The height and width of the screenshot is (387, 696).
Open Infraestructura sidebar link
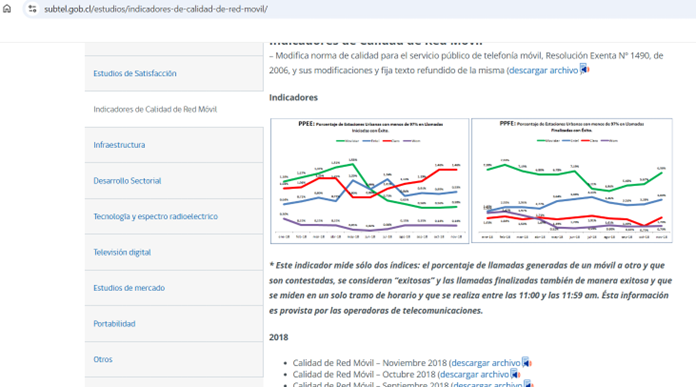coord(119,145)
